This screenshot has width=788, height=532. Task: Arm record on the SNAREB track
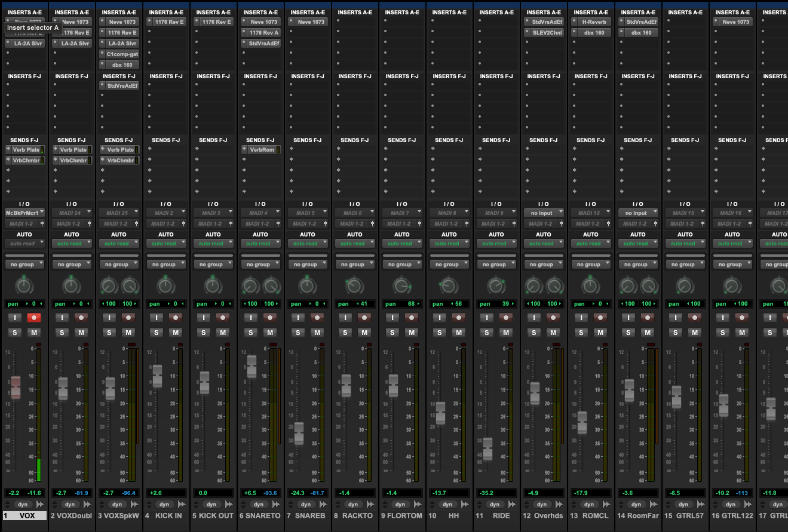[317, 318]
